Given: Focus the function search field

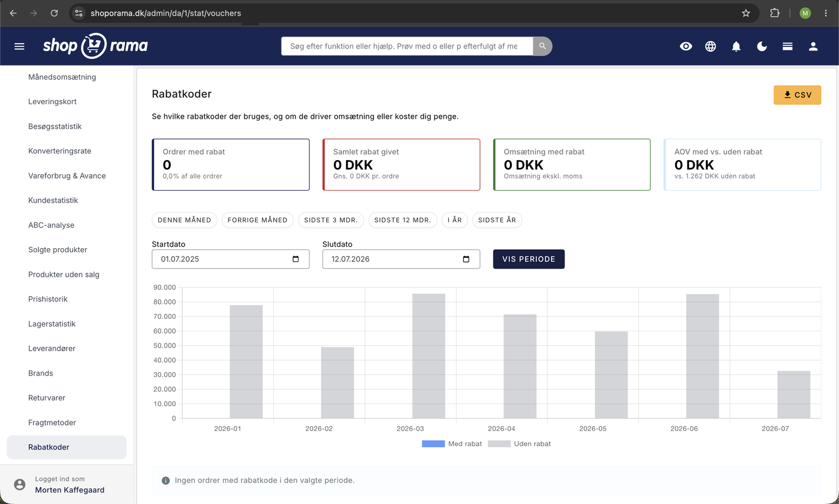Looking at the screenshot, I should click(407, 46).
